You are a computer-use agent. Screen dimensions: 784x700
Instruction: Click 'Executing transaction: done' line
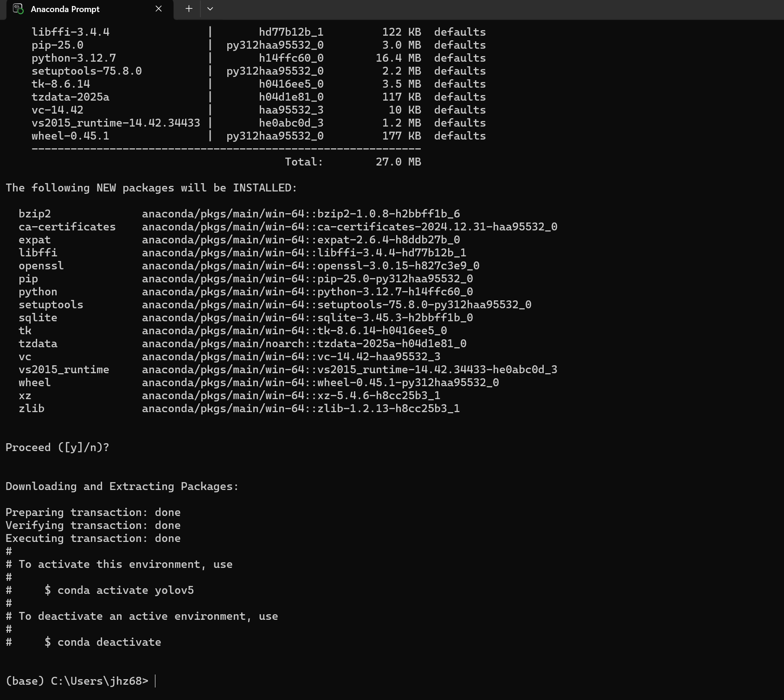pos(93,538)
